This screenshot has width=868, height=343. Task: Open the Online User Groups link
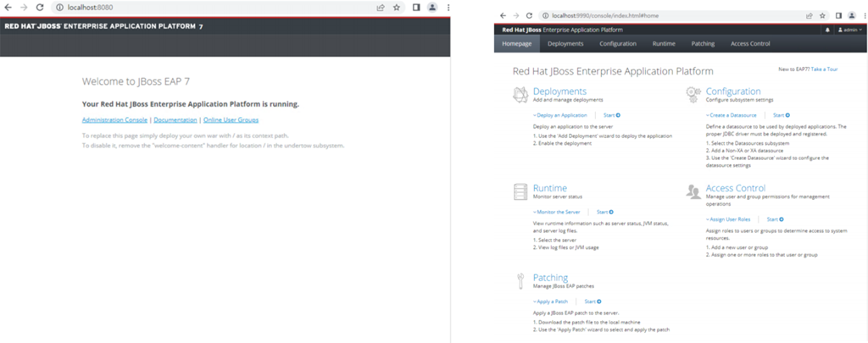pyautogui.click(x=231, y=120)
